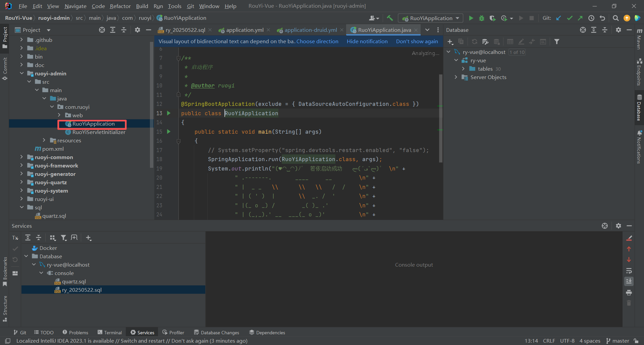Screen dimensions: 644x345
Task: Run RuoYiApplication with the green play button
Action: tap(471, 18)
